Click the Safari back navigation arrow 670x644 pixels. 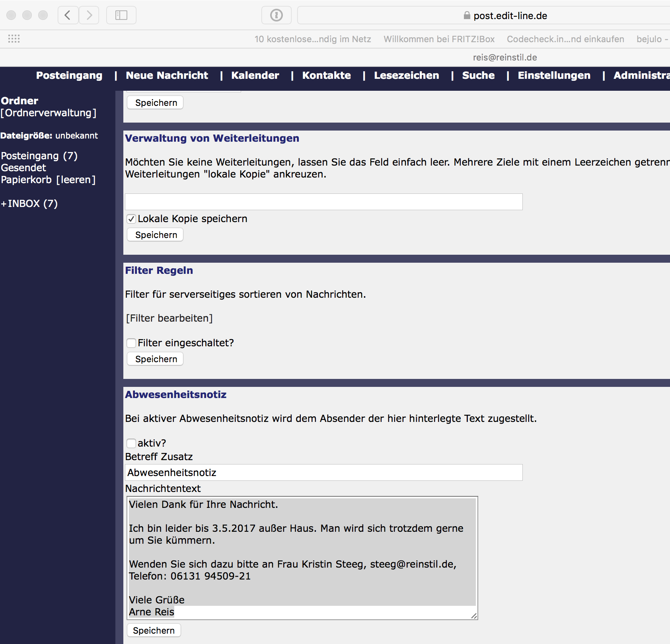pyautogui.click(x=68, y=16)
